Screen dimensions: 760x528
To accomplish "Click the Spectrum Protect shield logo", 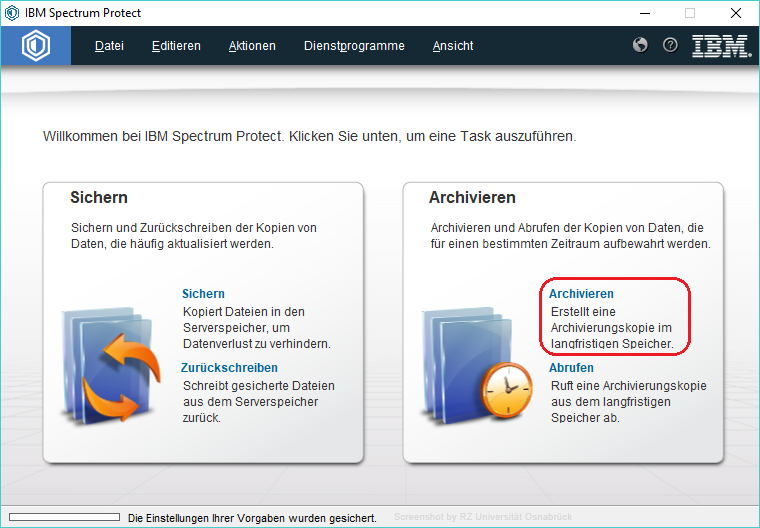I will [36, 46].
